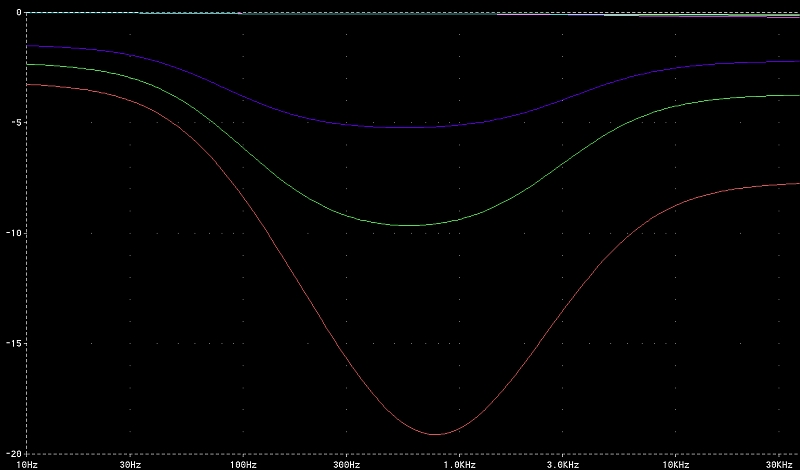Select the green trace at its dip
The image size is (800, 470).
[x=410, y=225]
